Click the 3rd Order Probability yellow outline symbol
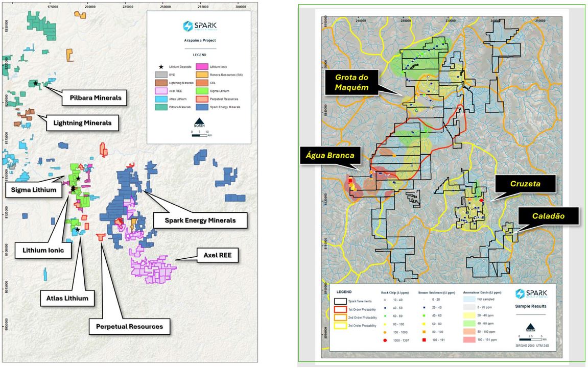 click(x=340, y=326)
